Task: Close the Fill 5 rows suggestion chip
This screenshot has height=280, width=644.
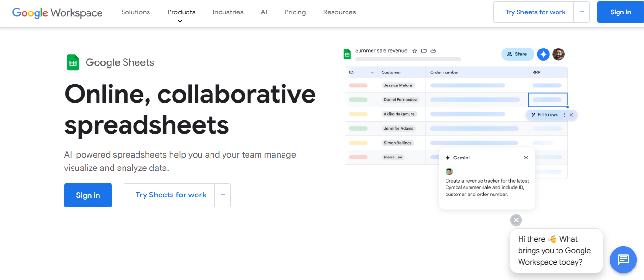Action: pyautogui.click(x=571, y=115)
